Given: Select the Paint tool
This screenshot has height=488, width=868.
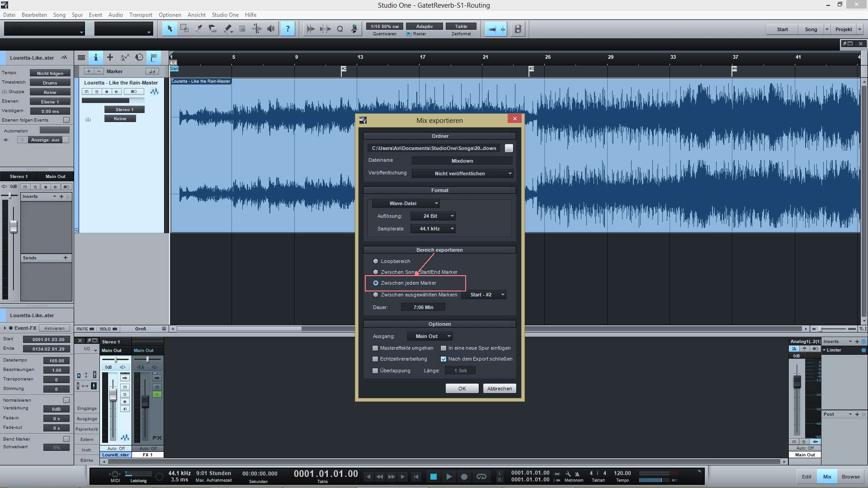Looking at the screenshot, I should (x=227, y=29).
